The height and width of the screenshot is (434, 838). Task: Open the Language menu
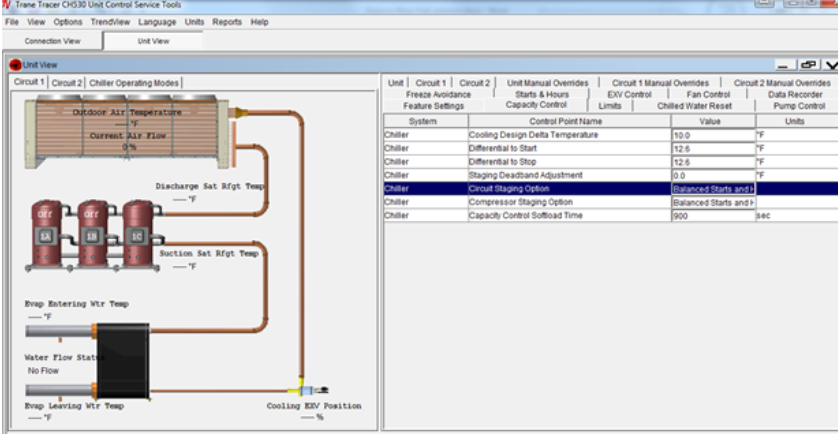click(157, 22)
